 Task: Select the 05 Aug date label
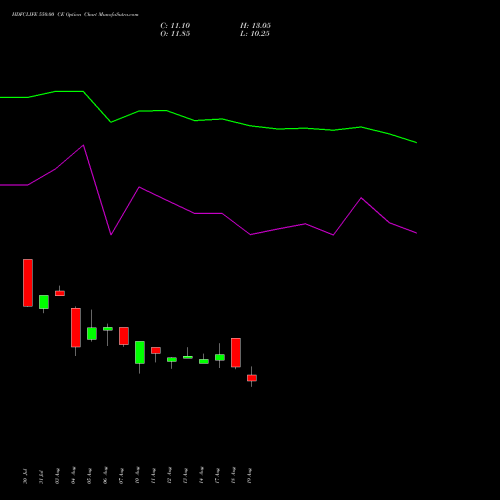pos(89,475)
